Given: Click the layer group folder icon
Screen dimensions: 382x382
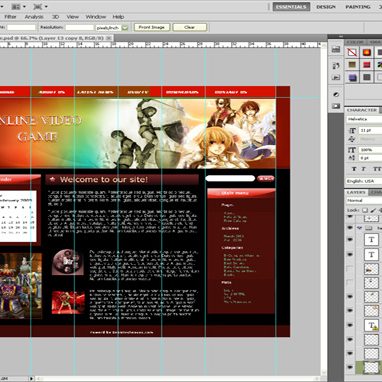Looking at the screenshot, I should 368,228.
